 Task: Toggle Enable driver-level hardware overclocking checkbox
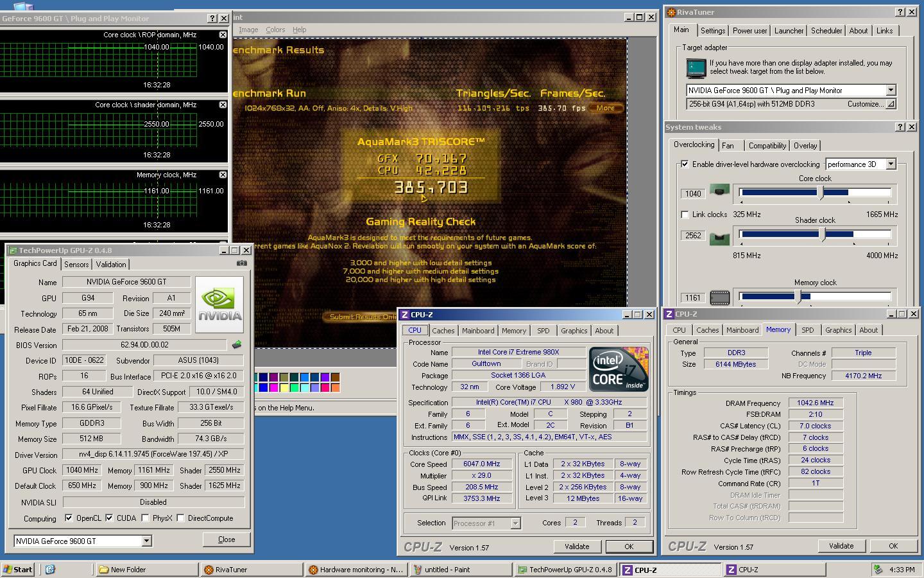(x=685, y=164)
